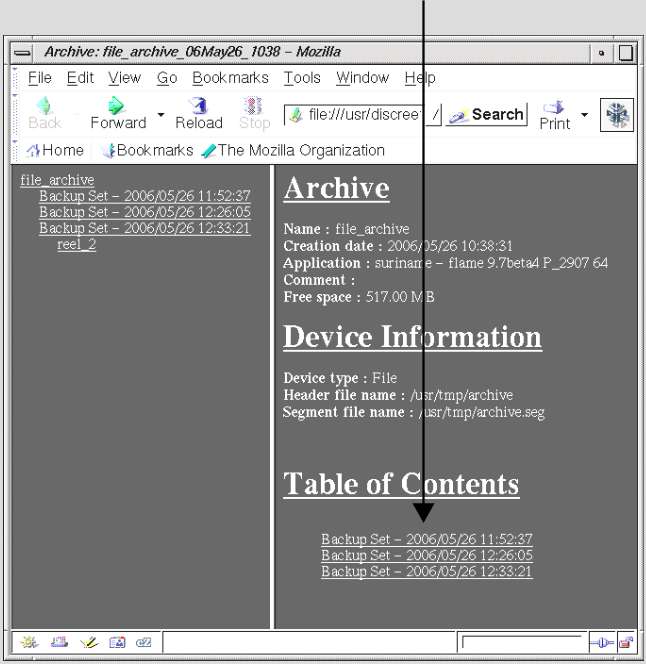
Task: Click the security padlock icon
Action: click(625, 642)
